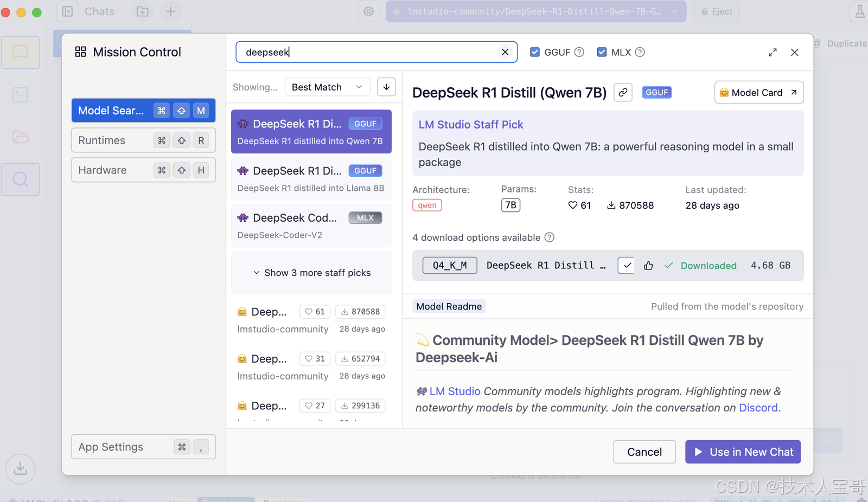Open the Chat sidebar icon
Image resolution: width=868 pixels, height=502 pixels.
(20, 53)
